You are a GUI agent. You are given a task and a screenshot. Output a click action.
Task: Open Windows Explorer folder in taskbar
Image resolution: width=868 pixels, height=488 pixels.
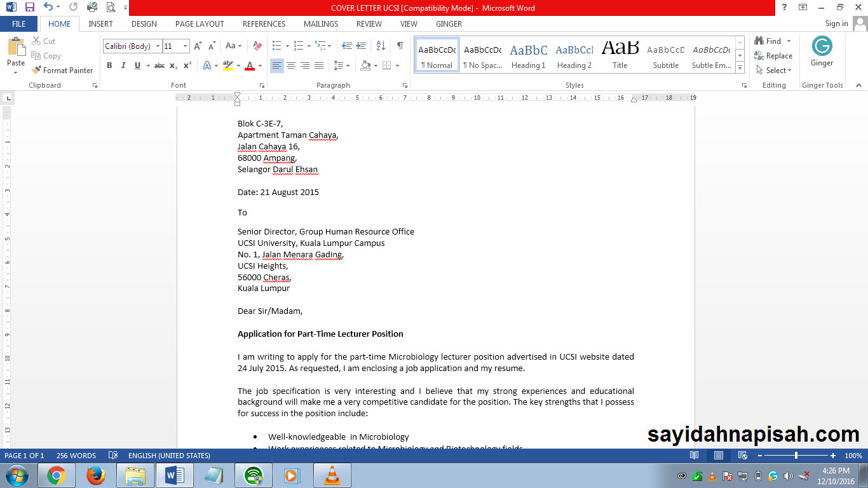pyautogui.click(x=135, y=475)
